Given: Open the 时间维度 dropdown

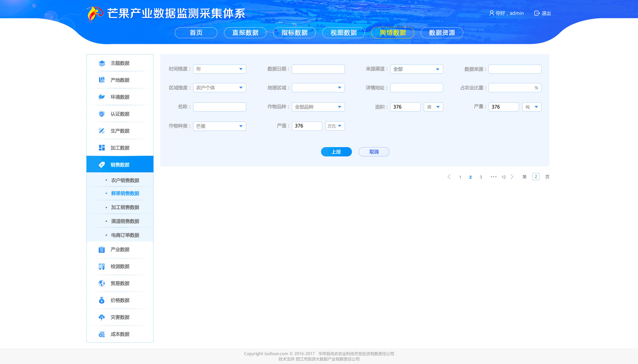Looking at the screenshot, I should coord(219,69).
